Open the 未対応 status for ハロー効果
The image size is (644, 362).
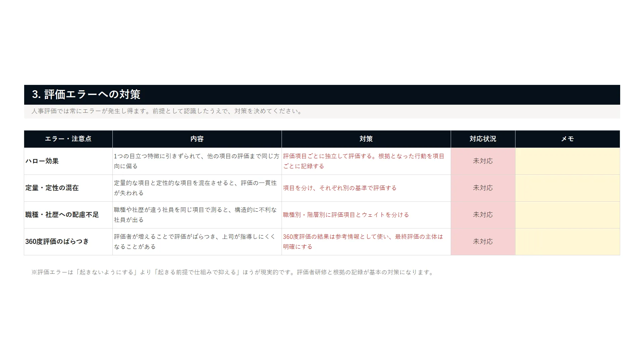(483, 161)
